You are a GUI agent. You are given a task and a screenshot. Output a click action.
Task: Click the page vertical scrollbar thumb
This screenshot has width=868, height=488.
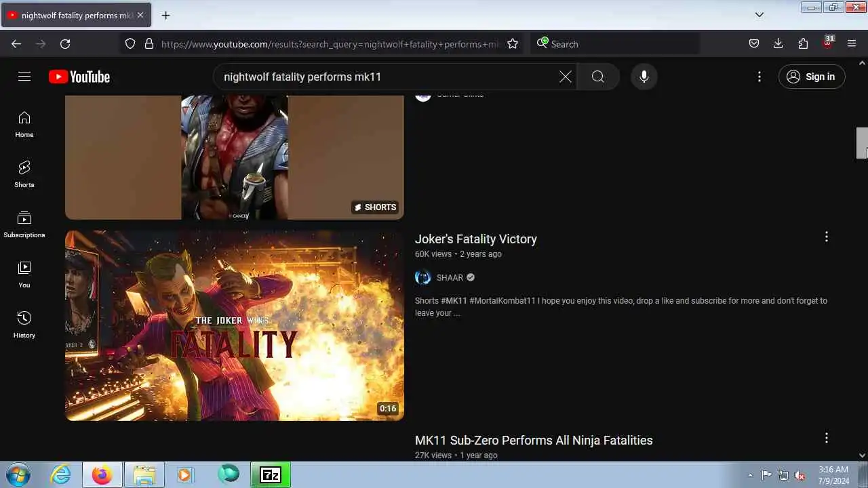point(862,143)
